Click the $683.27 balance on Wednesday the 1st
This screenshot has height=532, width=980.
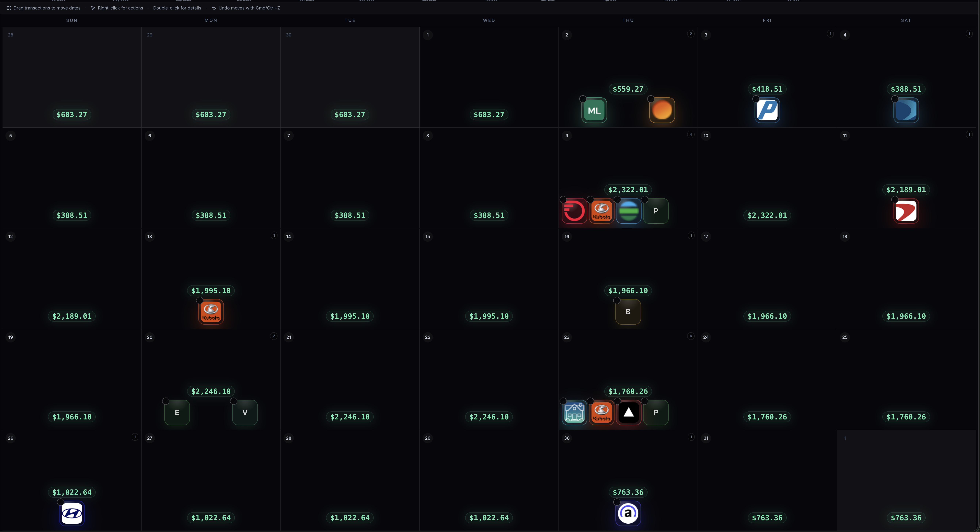[x=489, y=114]
